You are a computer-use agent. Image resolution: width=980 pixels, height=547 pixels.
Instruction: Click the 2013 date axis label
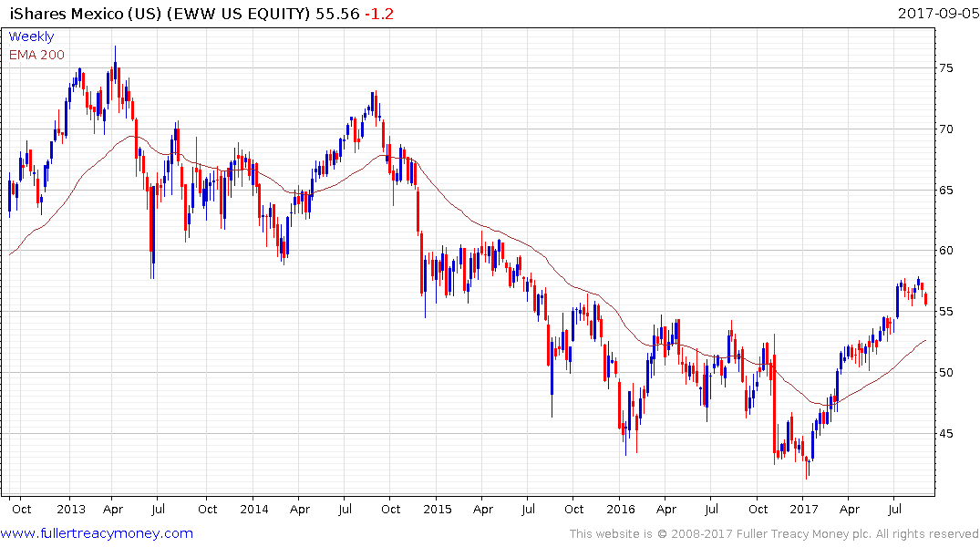click(x=70, y=509)
